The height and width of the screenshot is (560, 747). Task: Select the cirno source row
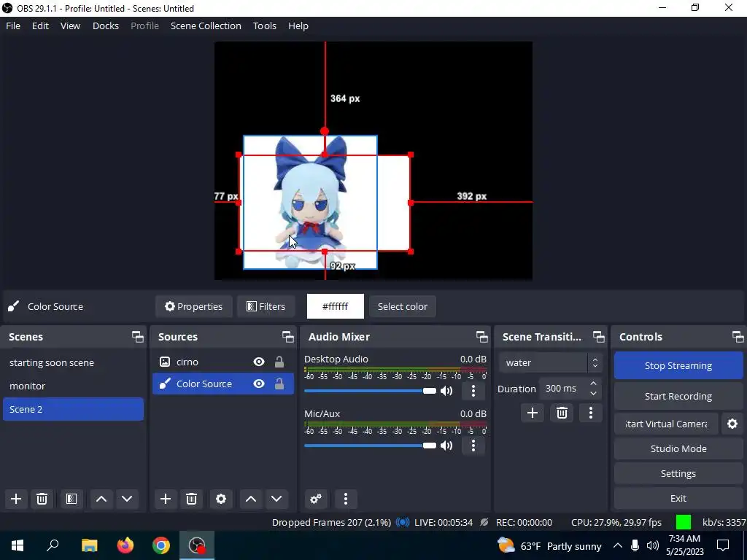223,362
